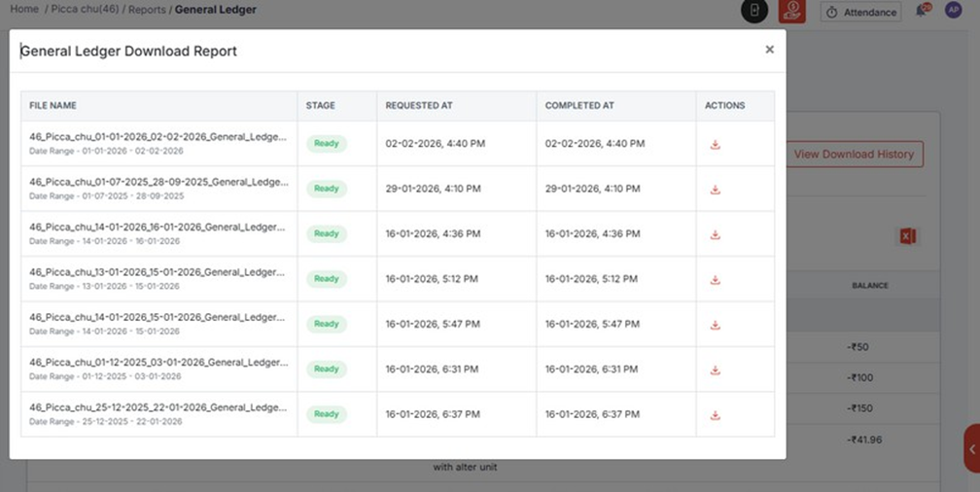Open Picca chu(46) breadcrumb link
This screenshot has height=492, width=980.
tap(83, 9)
